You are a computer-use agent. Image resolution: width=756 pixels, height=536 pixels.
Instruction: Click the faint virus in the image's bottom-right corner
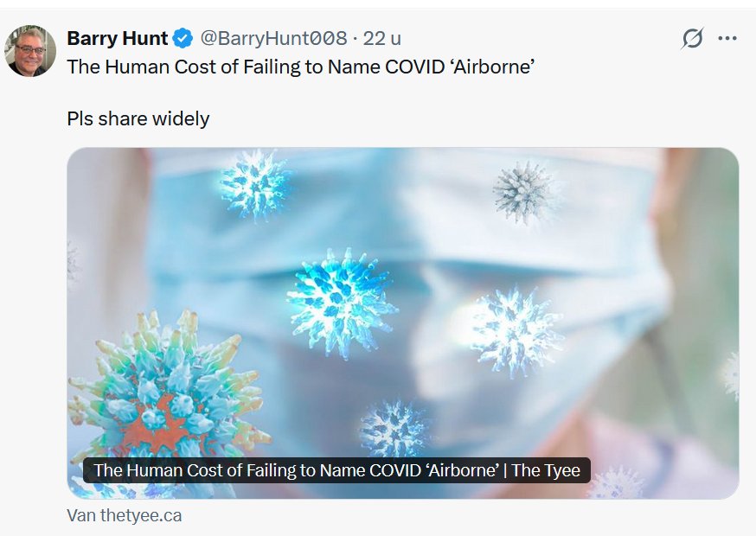[616, 482]
